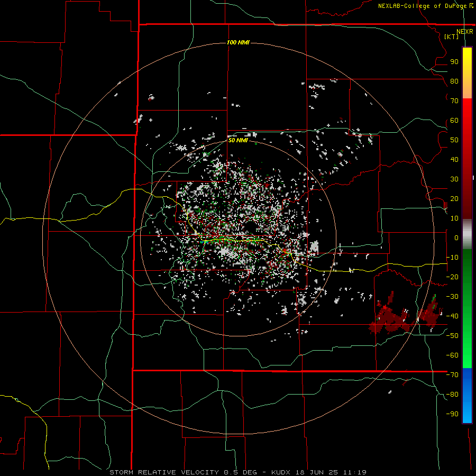Click the -30 knot scale label
The height and width of the screenshot is (476, 476).
[452, 297]
